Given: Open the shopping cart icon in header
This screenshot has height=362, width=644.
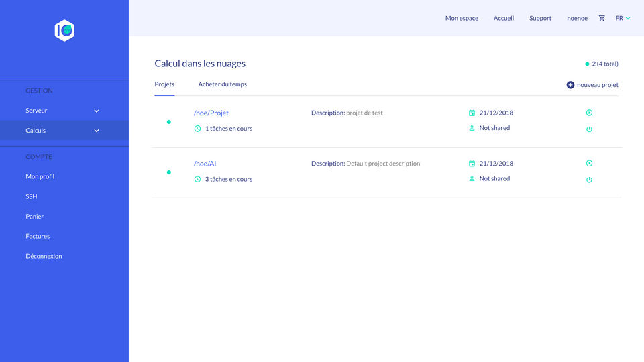Looking at the screenshot, I should [x=601, y=18].
